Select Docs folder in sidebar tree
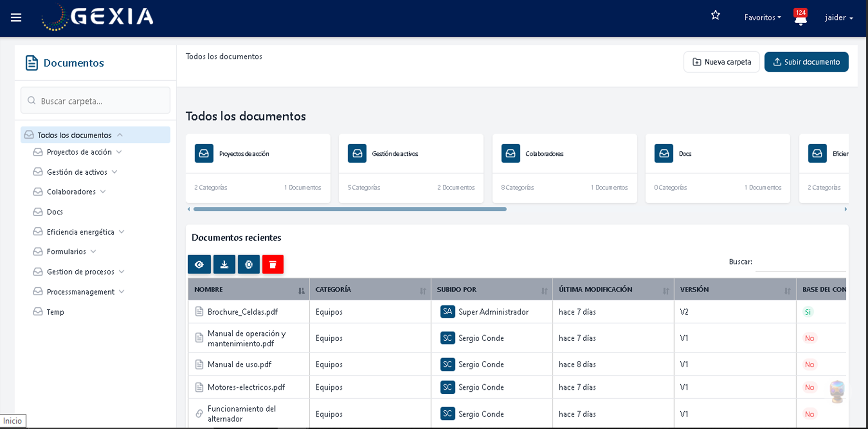The height and width of the screenshot is (429, 868). pyautogui.click(x=55, y=212)
